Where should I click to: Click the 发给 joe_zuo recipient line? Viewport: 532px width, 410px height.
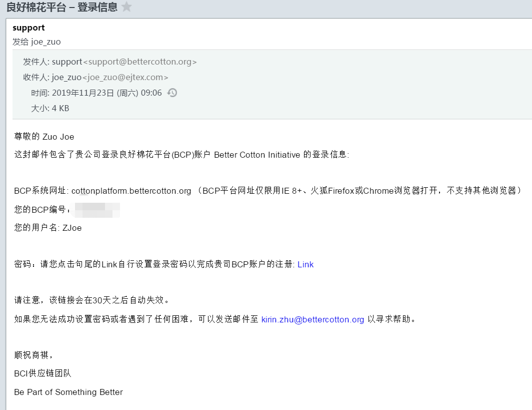pyautogui.click(x=36, y=42)
